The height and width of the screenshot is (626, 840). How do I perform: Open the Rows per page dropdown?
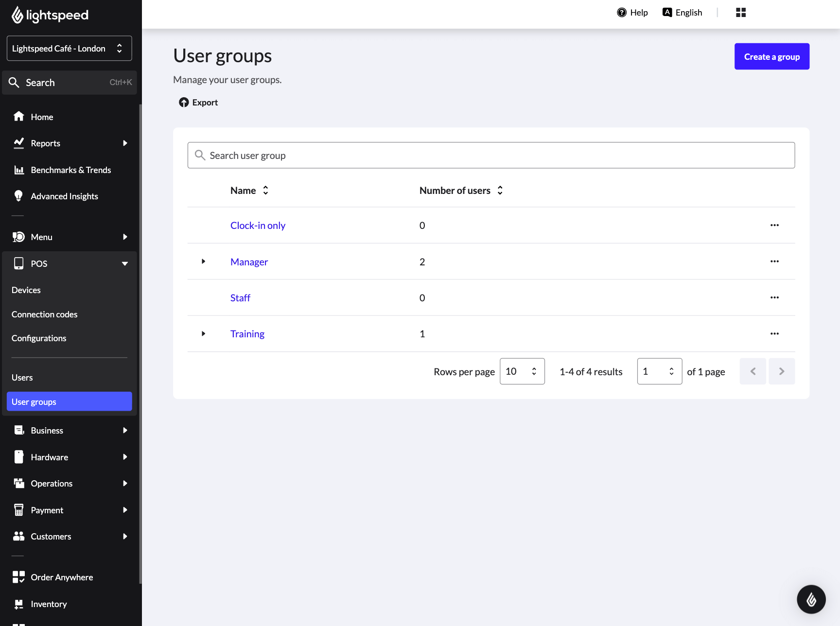(522, 371)
